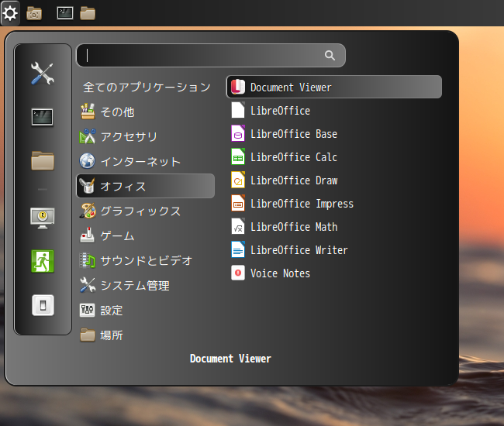Focus the application search field
This screenshot has width=504, height=426.
(x=211, y=55)
